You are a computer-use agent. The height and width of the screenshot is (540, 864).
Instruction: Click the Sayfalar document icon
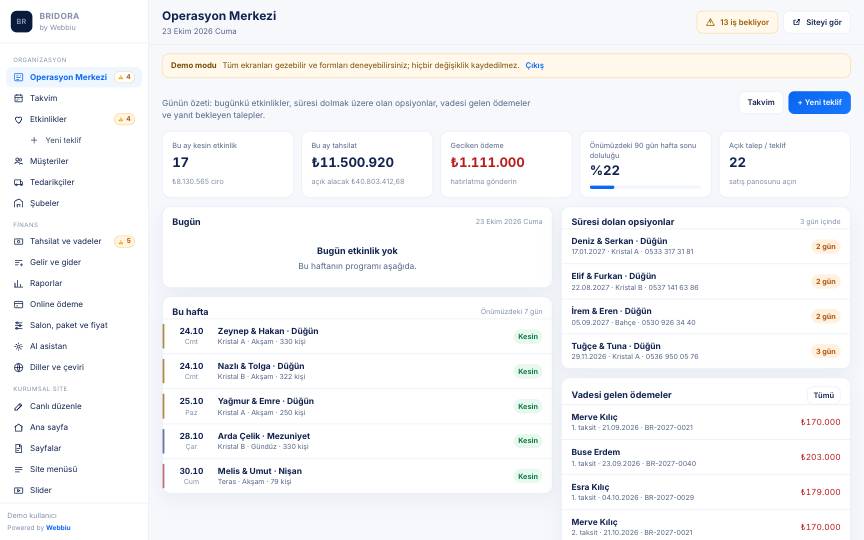(x=19, y=448)
